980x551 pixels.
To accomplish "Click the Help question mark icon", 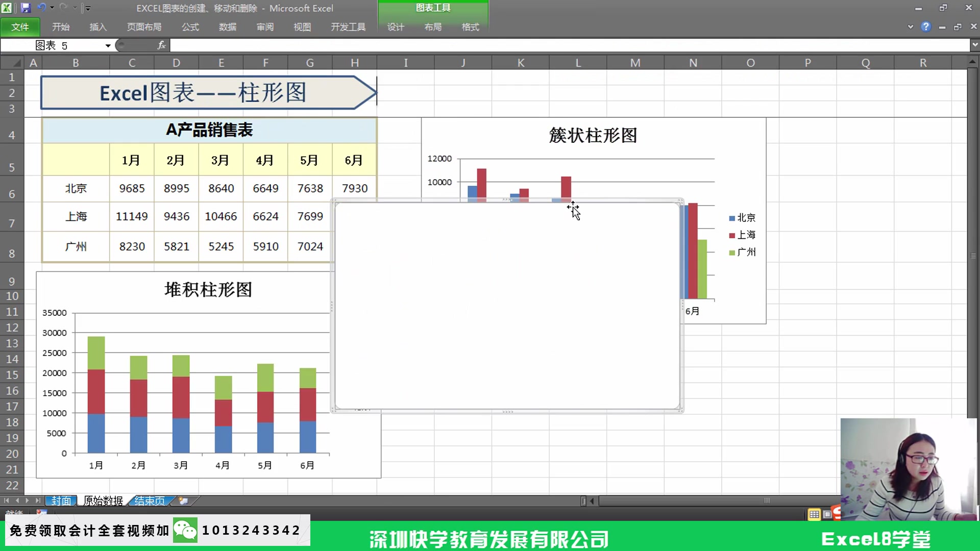I will tap(926, 27).
